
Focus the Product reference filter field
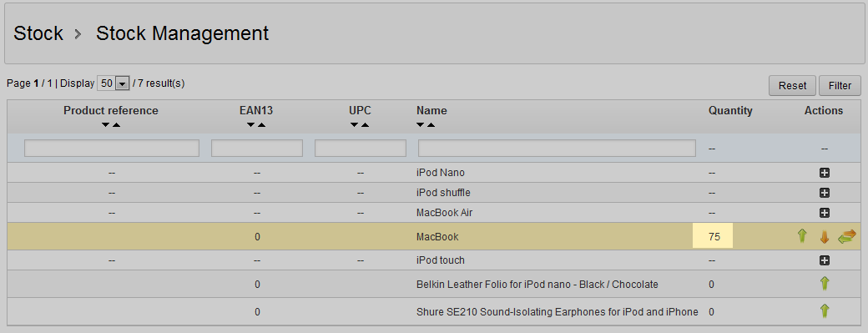112,149
